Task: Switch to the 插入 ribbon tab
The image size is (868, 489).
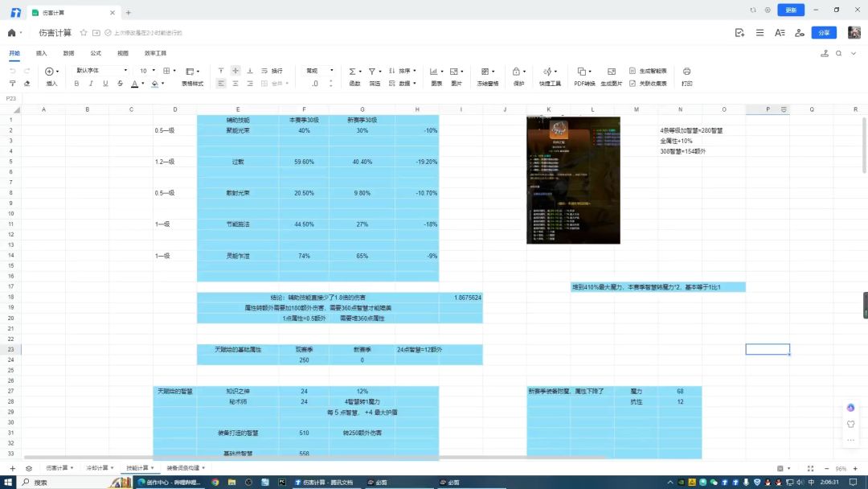Action: pyautogui.click(x=42, y=53)
